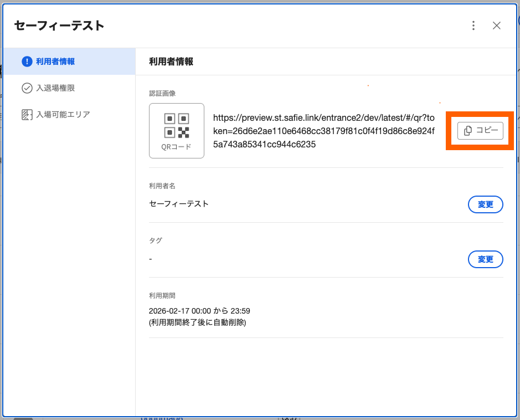Click the (利用期間終了後に自動削除) note

[x=197, y=322]
